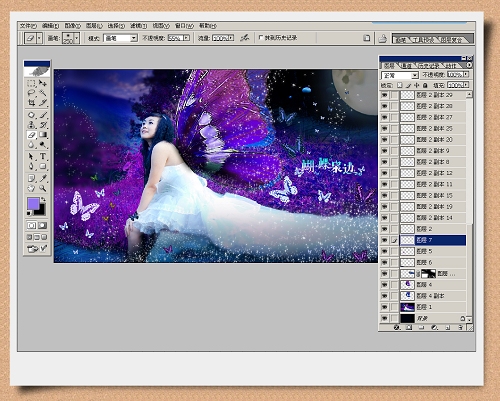
Task: Click the purple foreground color swatch
Action: pyautogui.click(x=33, y=204)
